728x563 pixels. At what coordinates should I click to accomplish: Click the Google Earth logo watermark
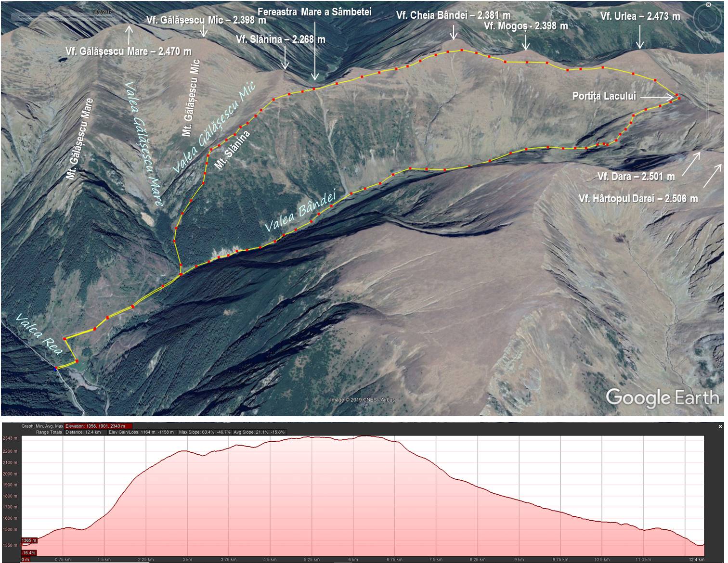tap(662, 397)
